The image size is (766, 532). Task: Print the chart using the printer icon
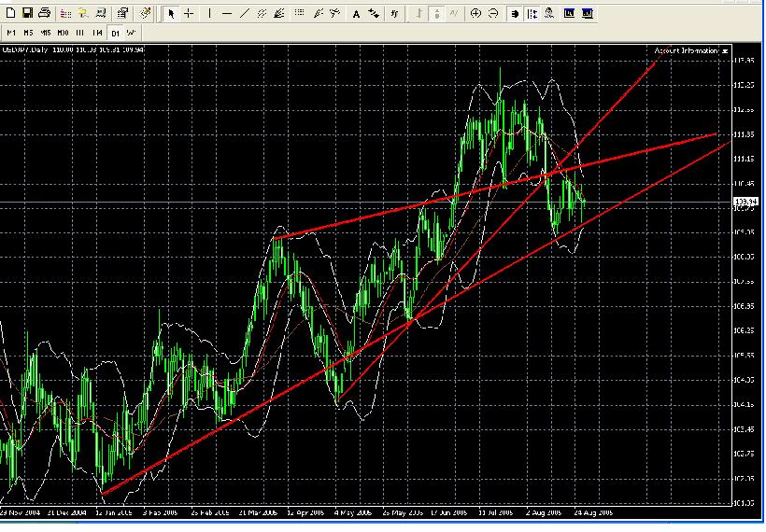click(45, 13)
